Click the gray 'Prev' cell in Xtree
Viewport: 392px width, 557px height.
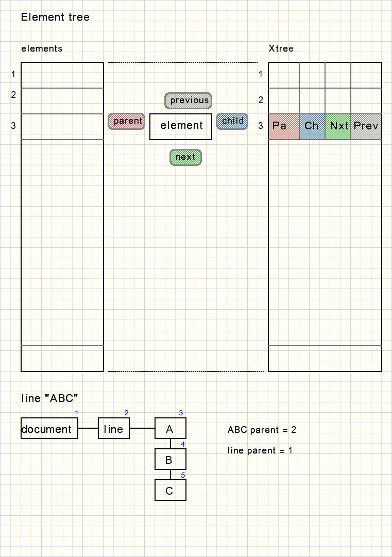[366, 127]
